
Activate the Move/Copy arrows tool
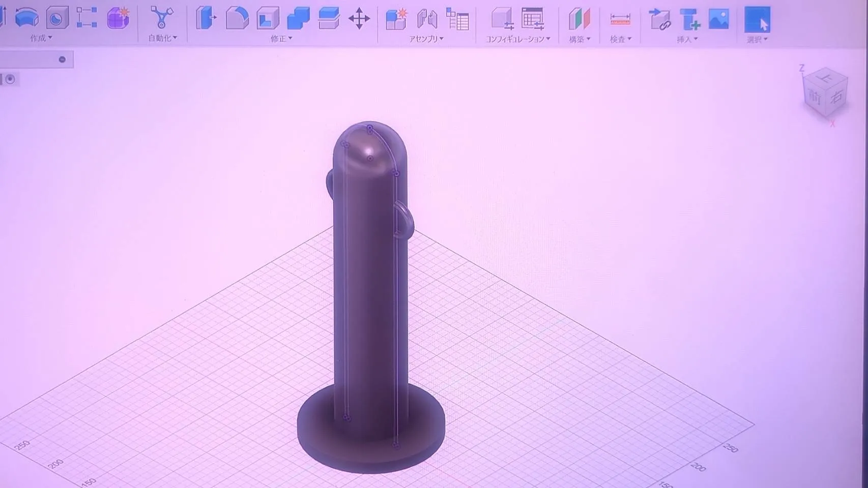click(359, 18)
